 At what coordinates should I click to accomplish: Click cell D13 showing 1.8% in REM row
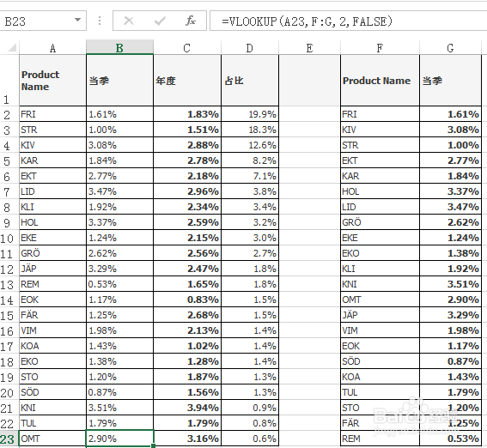point(250,284)
